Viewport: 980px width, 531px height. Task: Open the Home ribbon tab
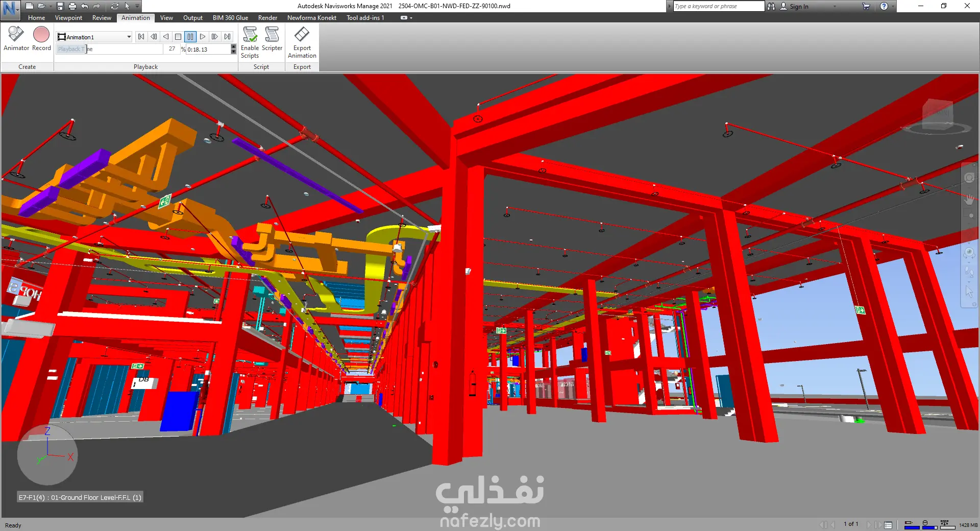pyautogui.click(x=37, y=18)
